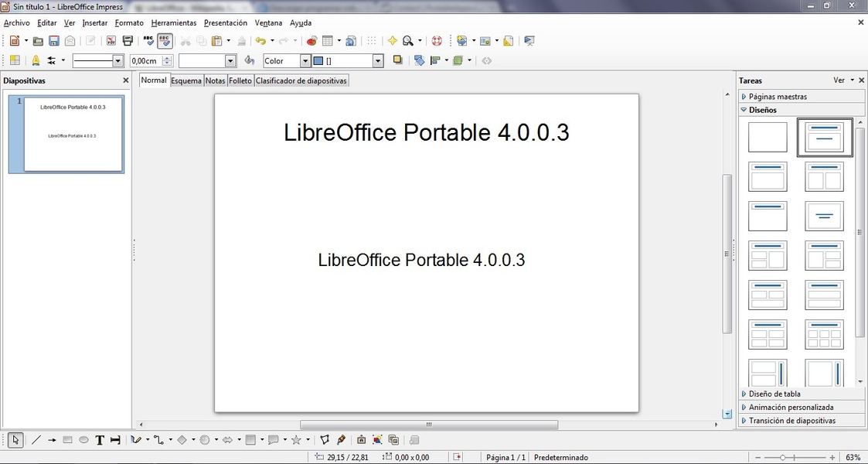Click the Save document icon

pos(54,41)
